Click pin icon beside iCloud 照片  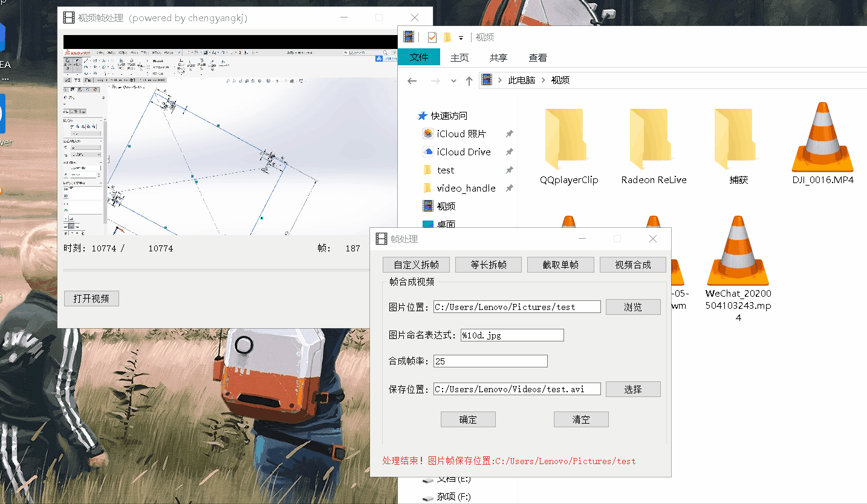[510, 134]
